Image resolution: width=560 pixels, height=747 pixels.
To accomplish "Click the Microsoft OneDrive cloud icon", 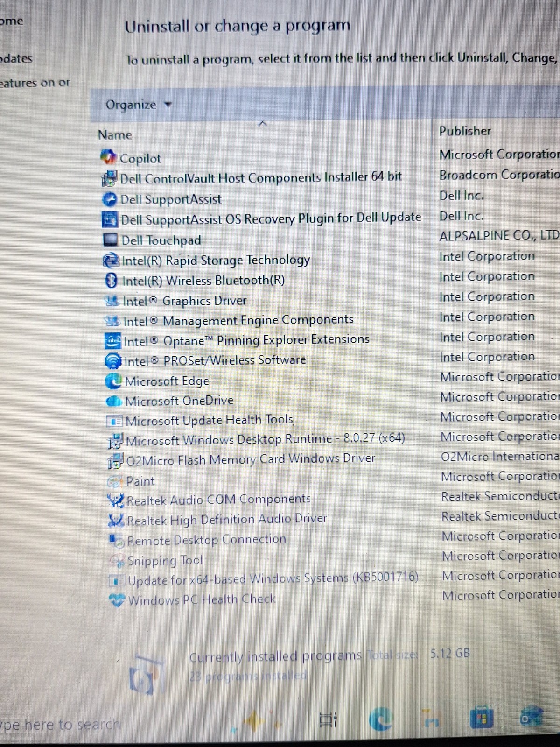I will tap(115, 401).
